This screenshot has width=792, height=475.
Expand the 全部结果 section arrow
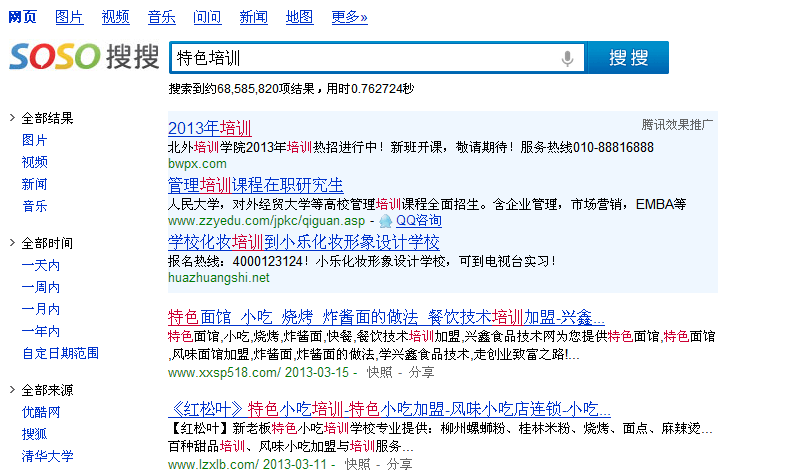[12, 118]
